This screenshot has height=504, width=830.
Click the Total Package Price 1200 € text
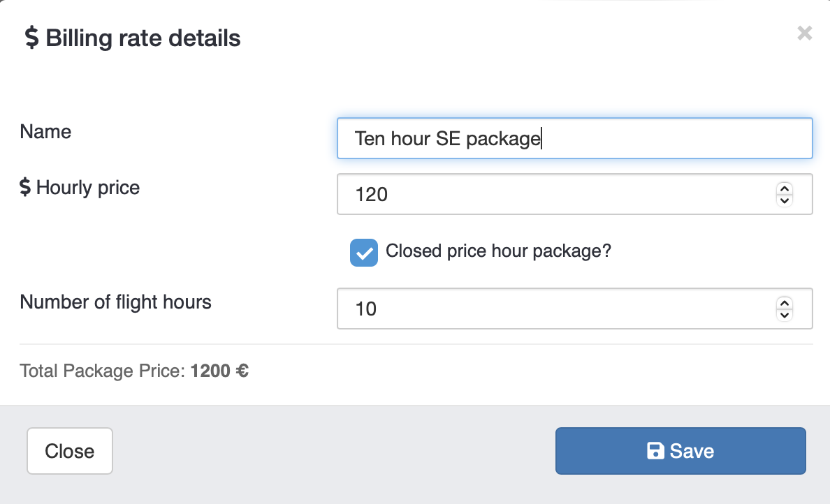[134, 371]
